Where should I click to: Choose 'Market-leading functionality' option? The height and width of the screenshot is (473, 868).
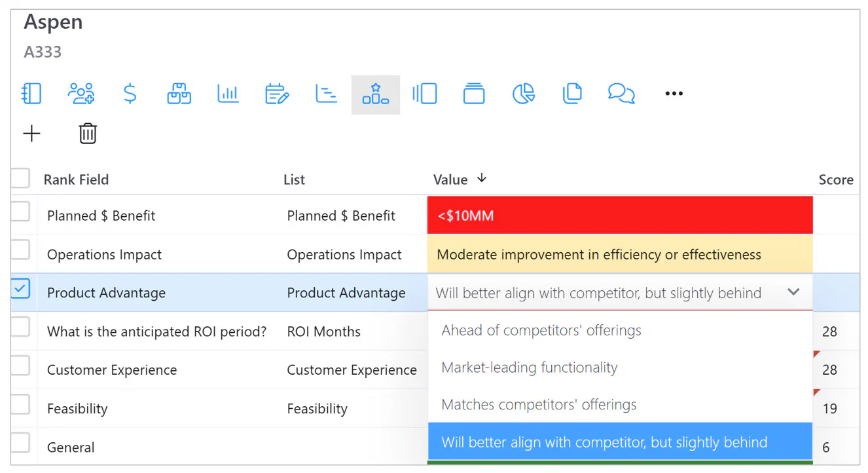point(620,368)
